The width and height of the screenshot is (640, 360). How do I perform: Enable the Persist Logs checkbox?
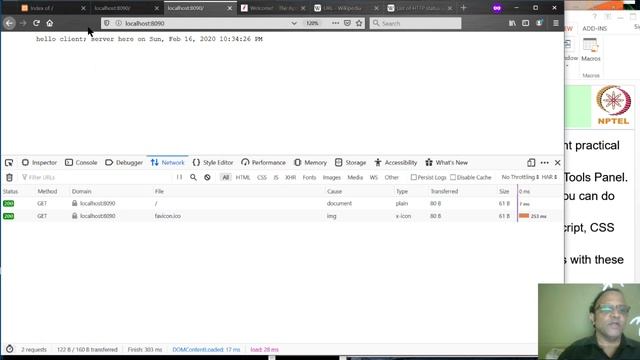413,177
